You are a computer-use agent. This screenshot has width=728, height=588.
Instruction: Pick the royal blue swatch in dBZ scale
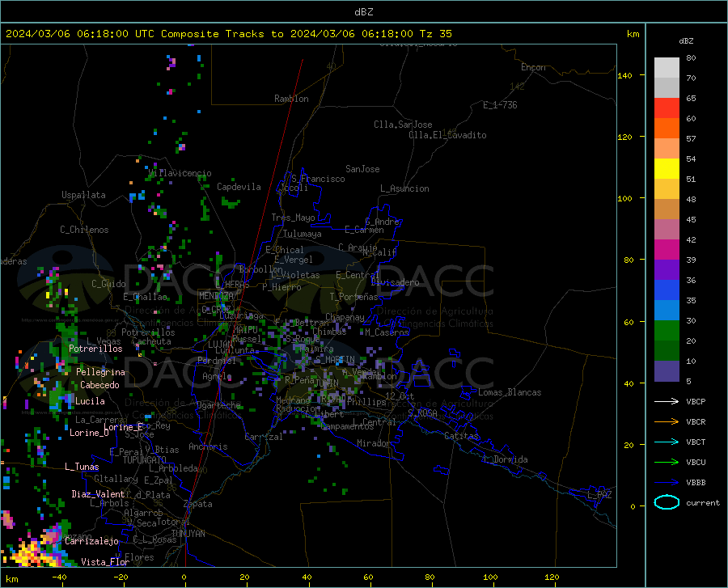pyautogui.click(x=667, y=290)
